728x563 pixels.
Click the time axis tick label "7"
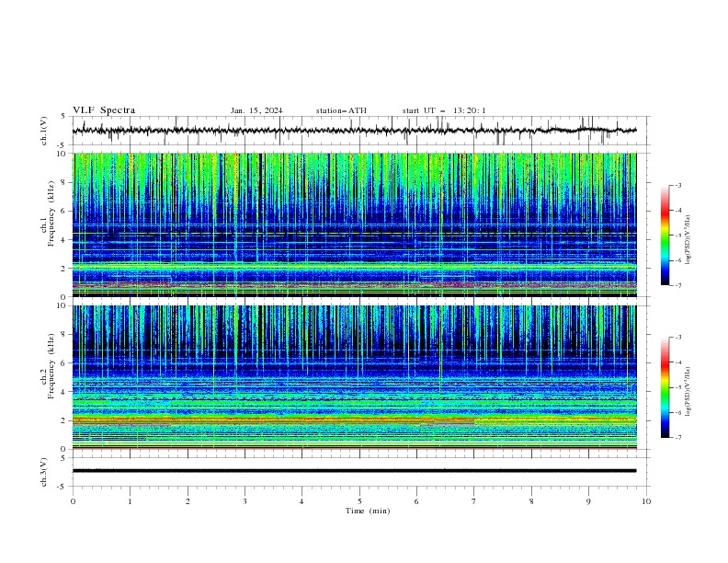point(473,501)
